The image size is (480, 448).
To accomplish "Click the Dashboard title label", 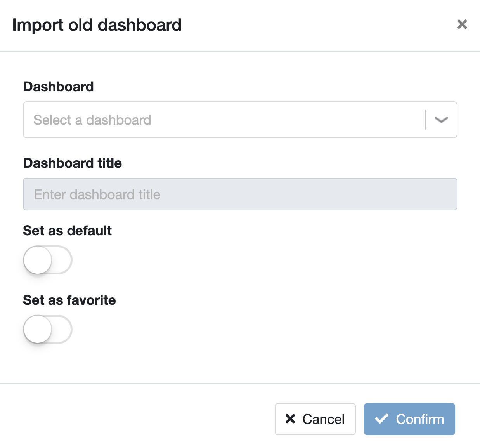I will pyautogui.click(x=73, y=163).
